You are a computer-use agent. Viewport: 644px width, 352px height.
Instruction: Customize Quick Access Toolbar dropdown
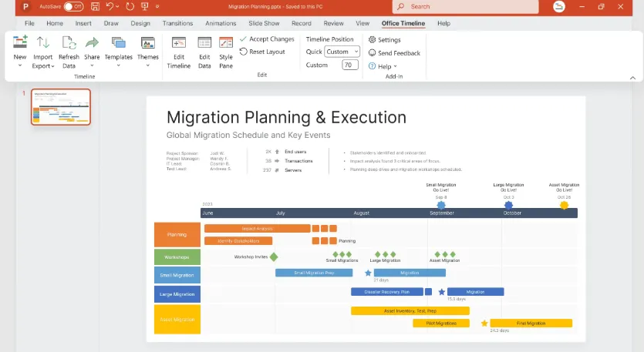click(157, 7)
